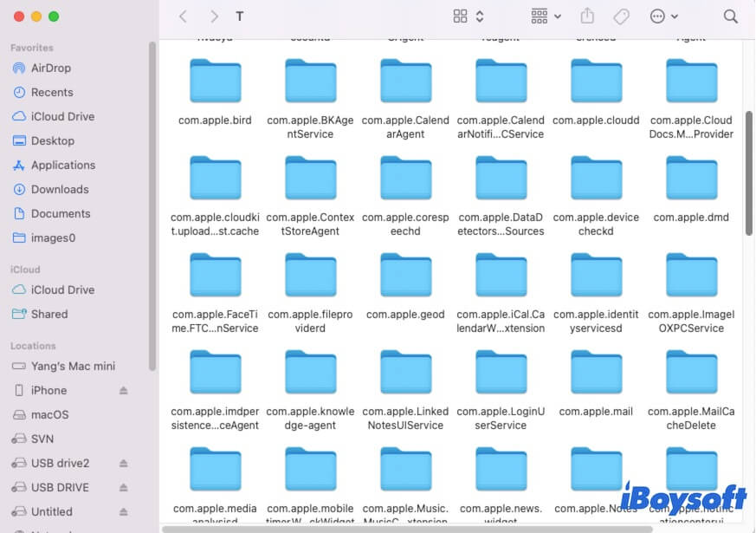Eject the iPhone from Locations
The image size is (756, 533).
point(122,390)
